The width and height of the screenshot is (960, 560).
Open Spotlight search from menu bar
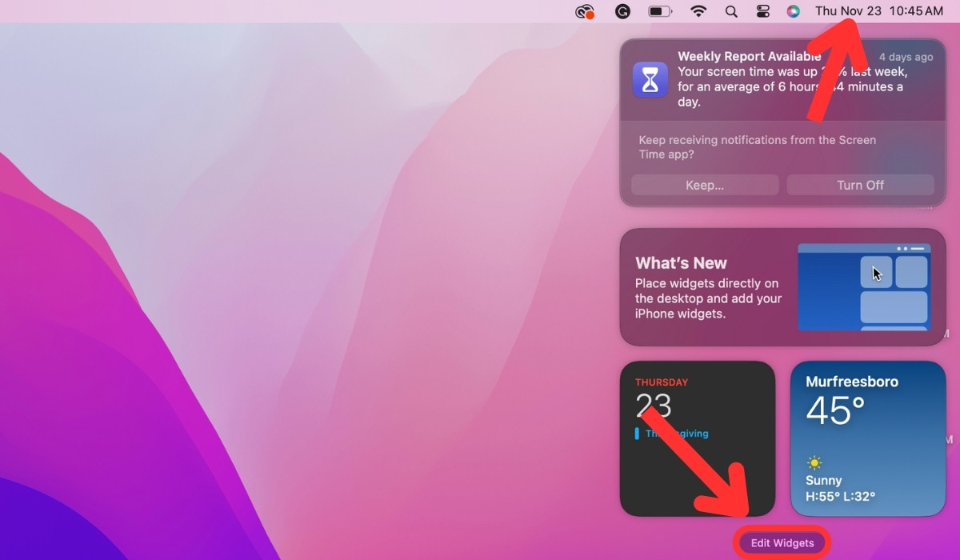(x=731, y=11)
